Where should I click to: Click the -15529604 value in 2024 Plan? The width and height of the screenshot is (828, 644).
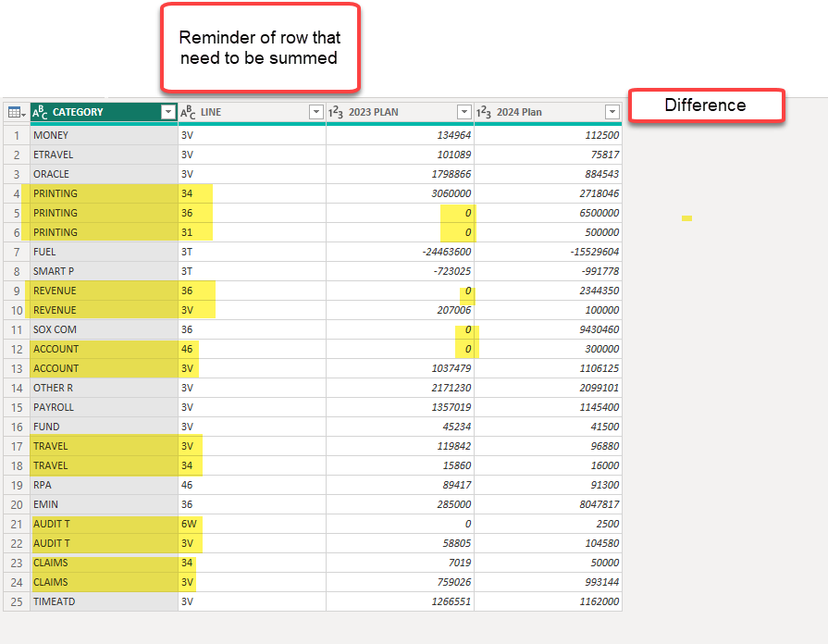(x=548, y=252)
